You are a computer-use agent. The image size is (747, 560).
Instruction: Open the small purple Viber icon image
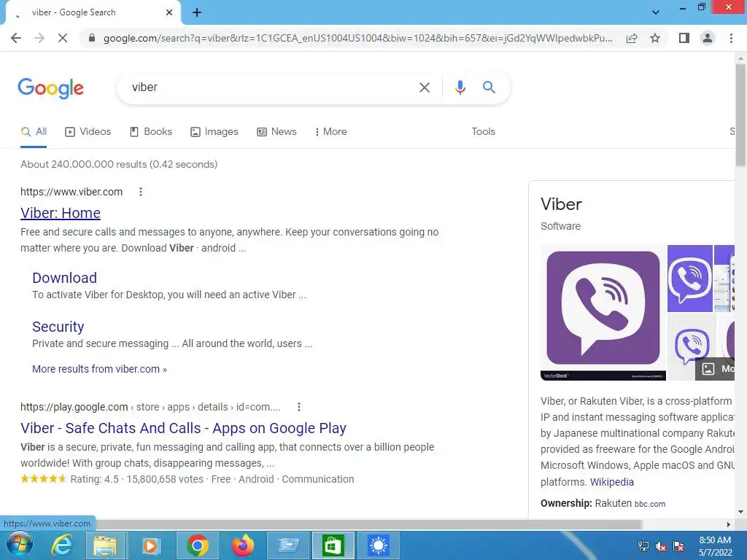click(690, 279)
